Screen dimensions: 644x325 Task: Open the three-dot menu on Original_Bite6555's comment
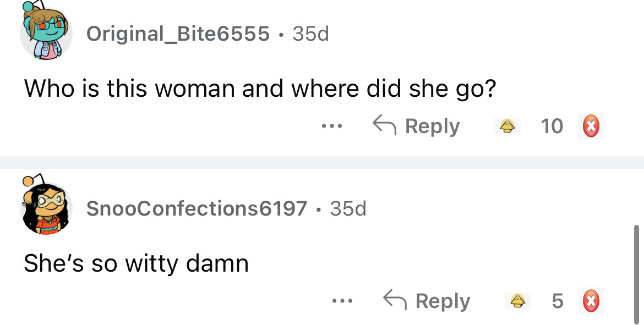(x=332, y=126)
